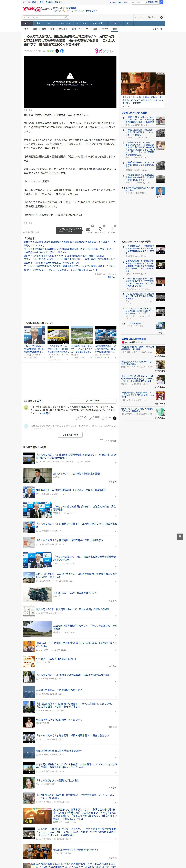This screenshot has width=186, height=868.
Task: Open access ranking item number 1 thumbnail
Action: (x=160, y=121)
